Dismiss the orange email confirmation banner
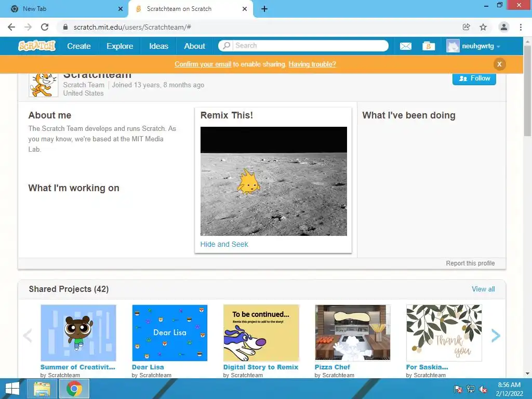The image size is (532, 399). [x=499, y=64]
